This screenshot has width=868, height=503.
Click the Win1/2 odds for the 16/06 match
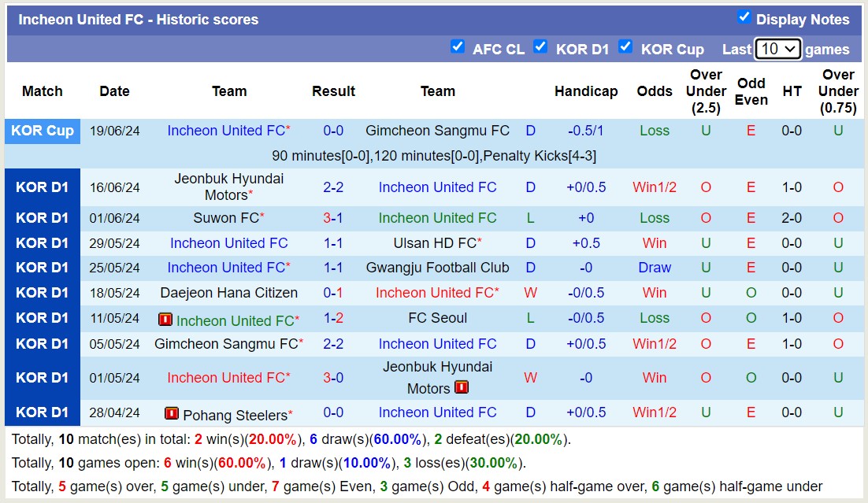654,187
